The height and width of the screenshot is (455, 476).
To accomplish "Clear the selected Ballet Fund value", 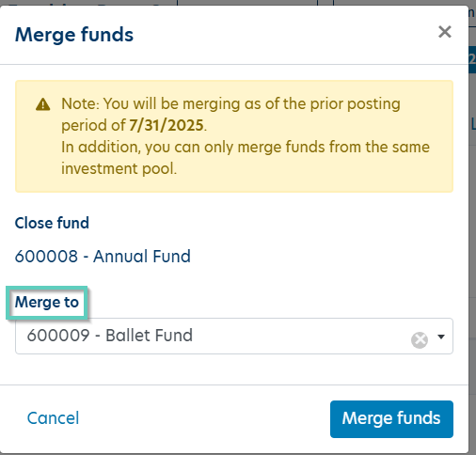I will pyautogui.click(x=420, y=340).
